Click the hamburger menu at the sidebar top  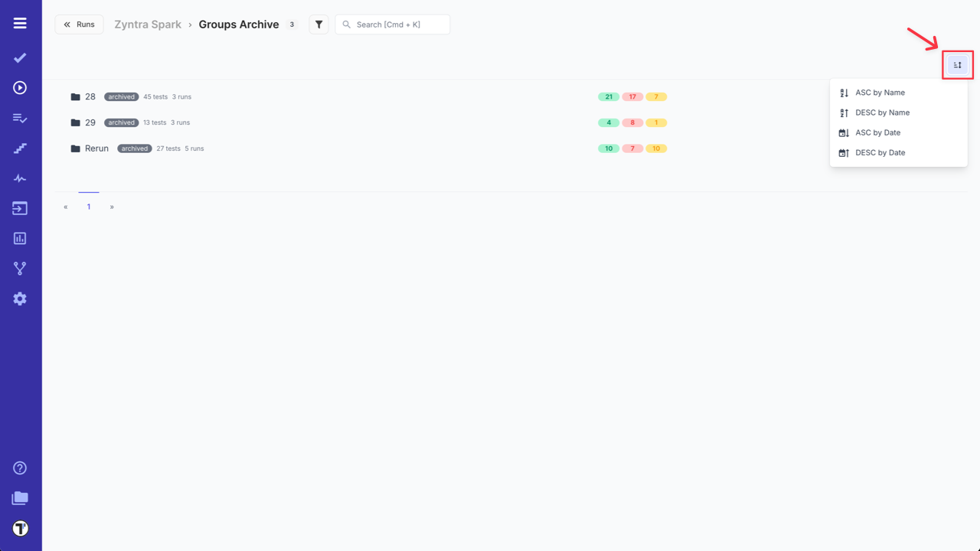[x=19, y=22]
